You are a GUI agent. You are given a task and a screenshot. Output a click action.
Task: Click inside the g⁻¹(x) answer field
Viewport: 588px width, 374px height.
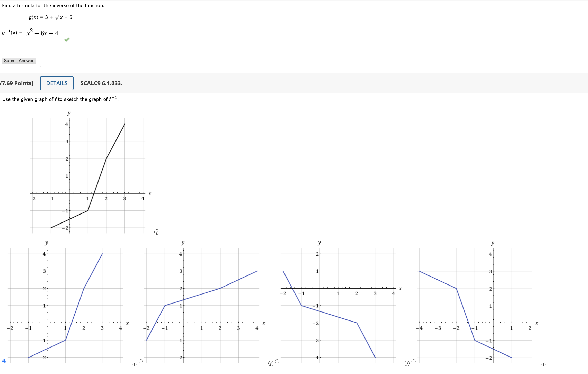tap(42, 33)
